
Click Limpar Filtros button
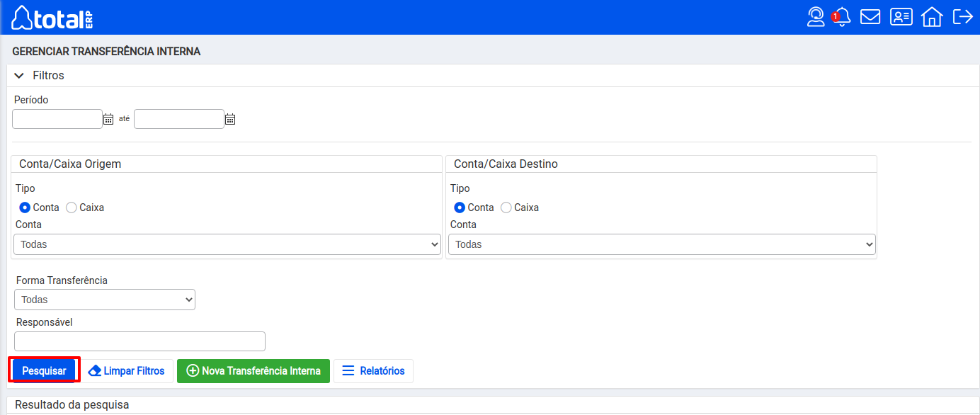pyautogui.click(x=127, y=370)
